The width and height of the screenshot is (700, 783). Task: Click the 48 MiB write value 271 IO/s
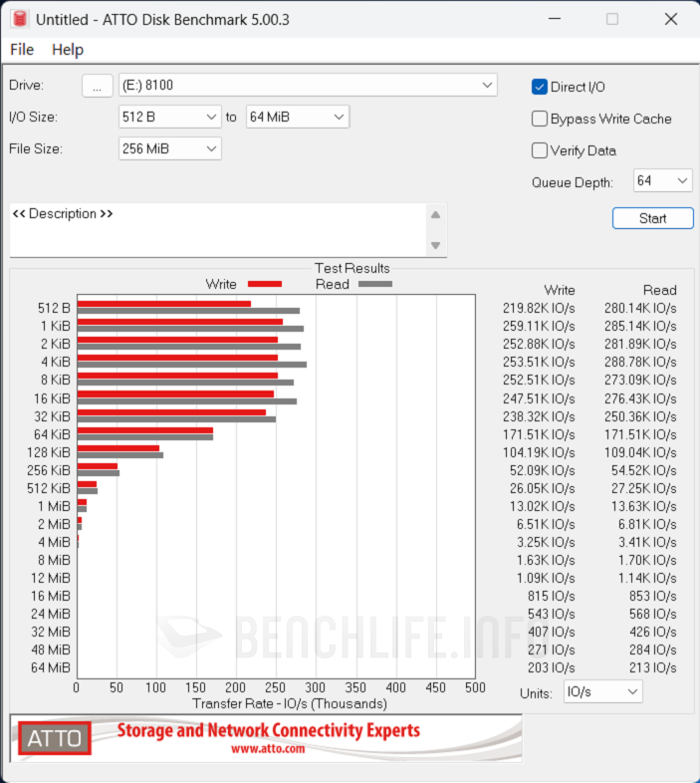tap(552, 650)
